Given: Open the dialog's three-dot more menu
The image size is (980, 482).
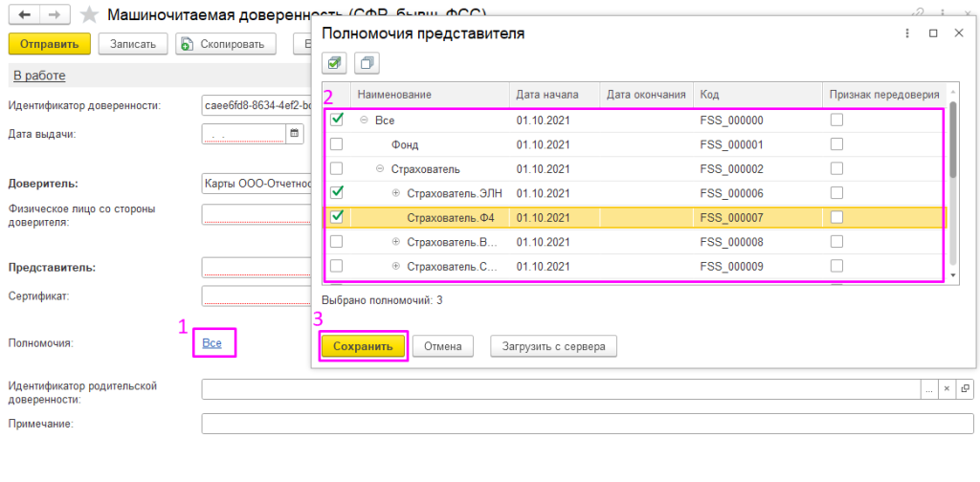Looking at the screenshot, I should [x=906, y=33].
